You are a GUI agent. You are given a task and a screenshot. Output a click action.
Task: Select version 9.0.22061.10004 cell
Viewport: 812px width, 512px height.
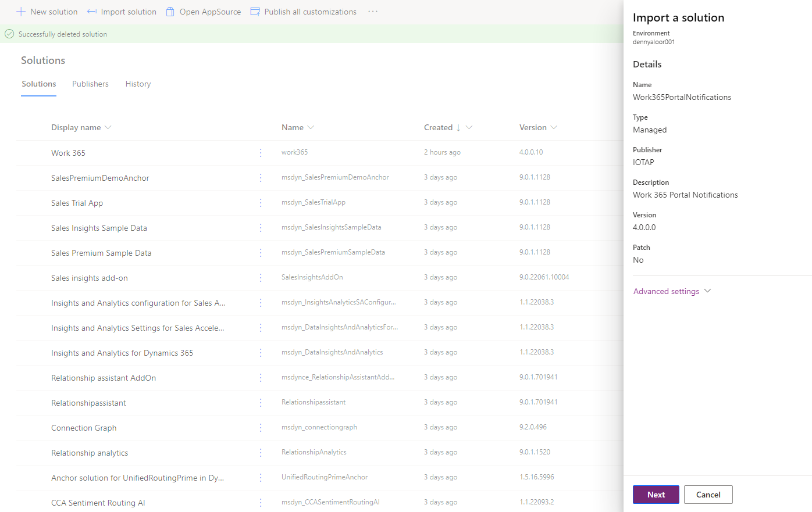click(544, 277)
